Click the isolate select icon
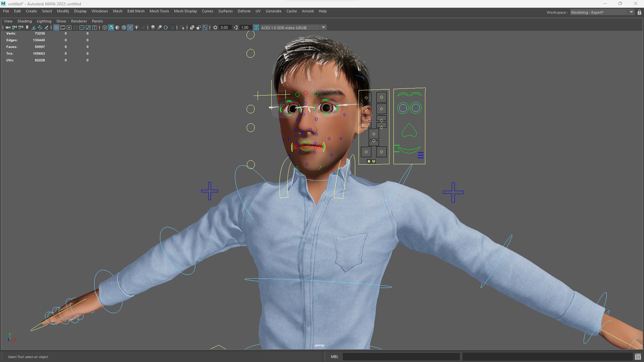Viewport: 644px width, 362px height. [182, 27]
